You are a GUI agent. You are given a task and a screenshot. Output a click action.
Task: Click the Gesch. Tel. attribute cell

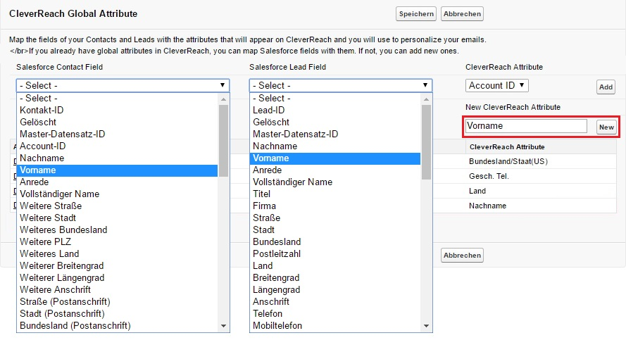click(x=541, y=177)
